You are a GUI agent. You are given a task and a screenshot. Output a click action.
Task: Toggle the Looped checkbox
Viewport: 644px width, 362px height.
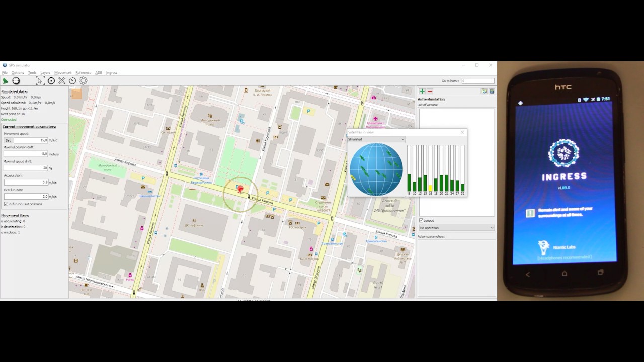tap(421, 220)
